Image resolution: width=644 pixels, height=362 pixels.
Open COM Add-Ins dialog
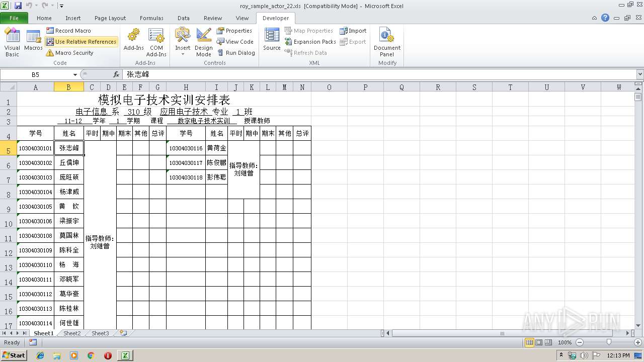point(156,42)
